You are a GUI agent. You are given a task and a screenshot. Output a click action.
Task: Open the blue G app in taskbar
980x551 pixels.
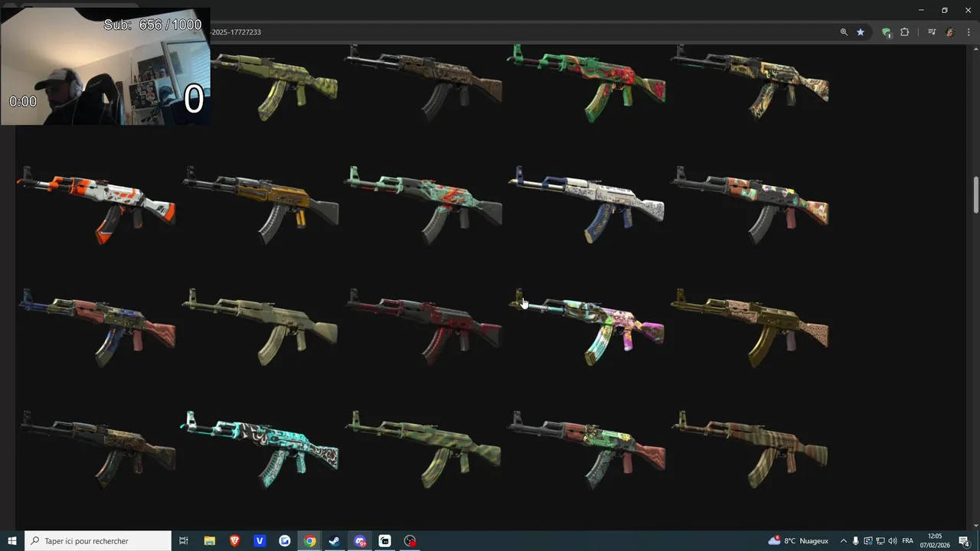point(285,541)
